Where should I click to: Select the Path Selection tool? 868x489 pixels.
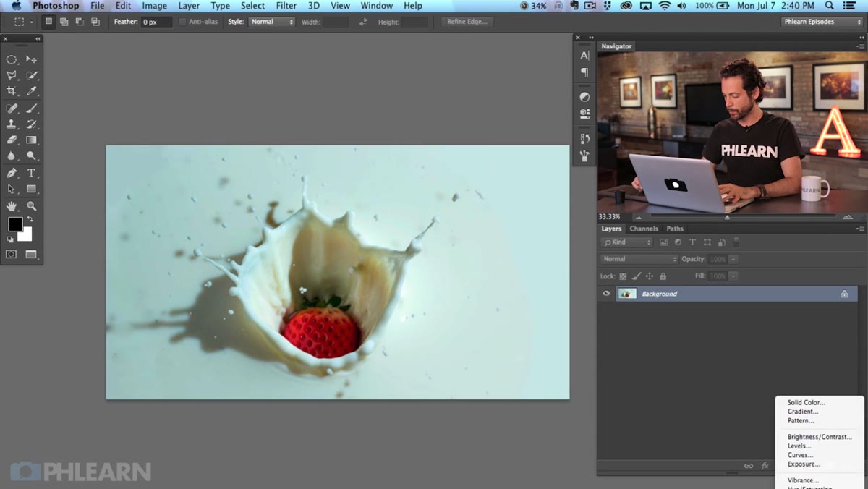(12, 189)
